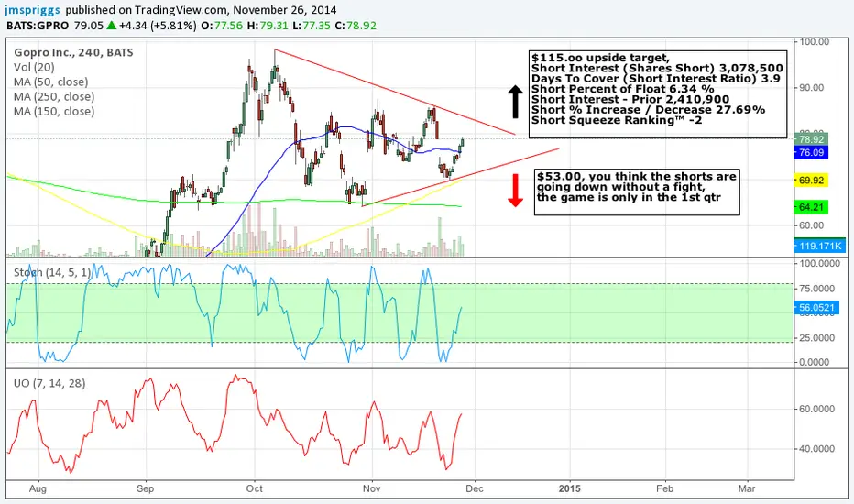Image resolution: width=854 pixels, height=504 pixels.
Task: Click the BATS:GPRO ticker symbol
Action: (x=38, y=26)
